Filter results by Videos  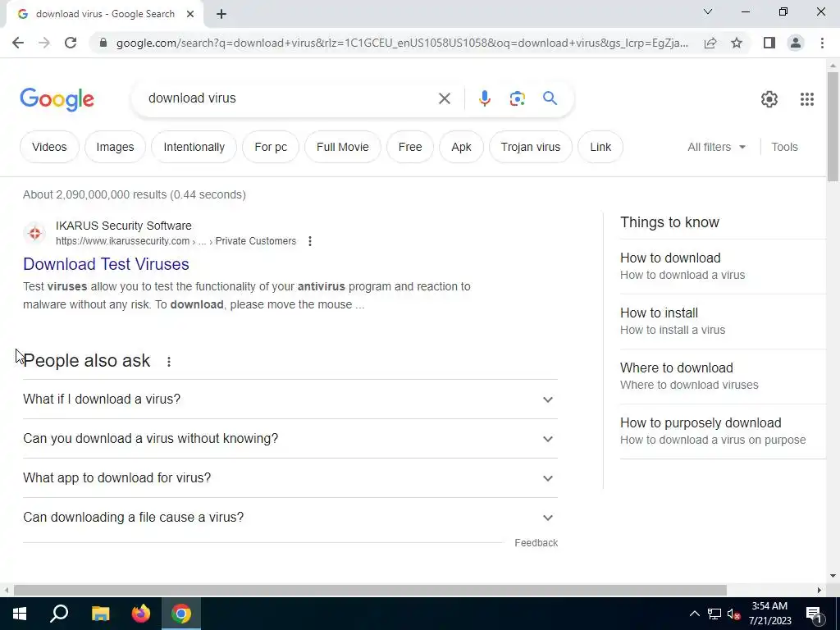[49, 147]
